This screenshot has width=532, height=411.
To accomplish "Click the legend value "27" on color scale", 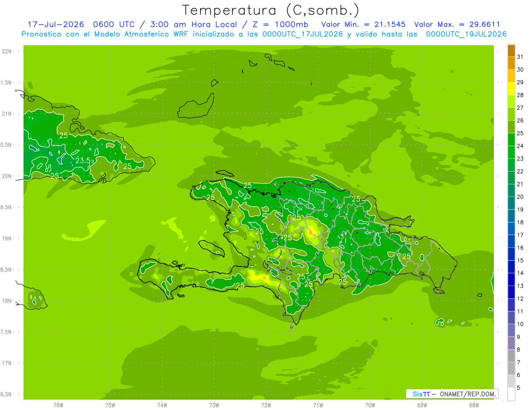I will [520, 108].
